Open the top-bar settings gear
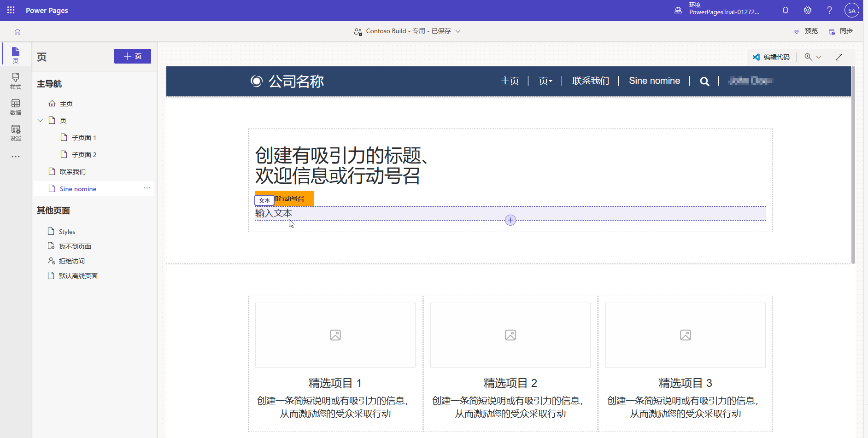 pos(807,10)
